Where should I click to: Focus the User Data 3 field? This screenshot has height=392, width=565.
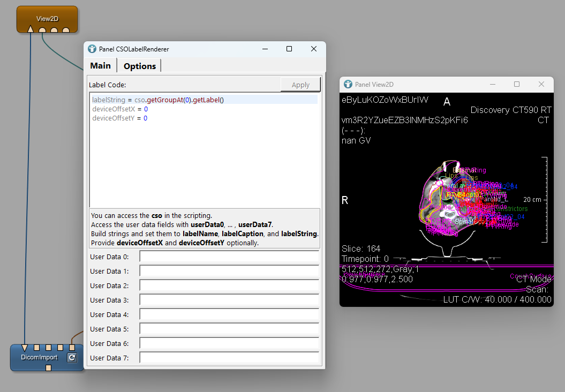(229, 300)
